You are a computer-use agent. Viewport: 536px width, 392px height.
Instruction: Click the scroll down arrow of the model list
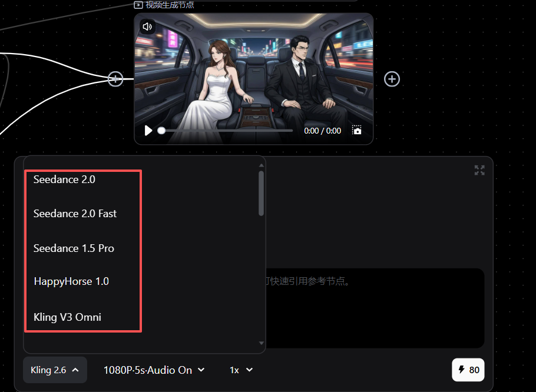click(x=261, y=343)
